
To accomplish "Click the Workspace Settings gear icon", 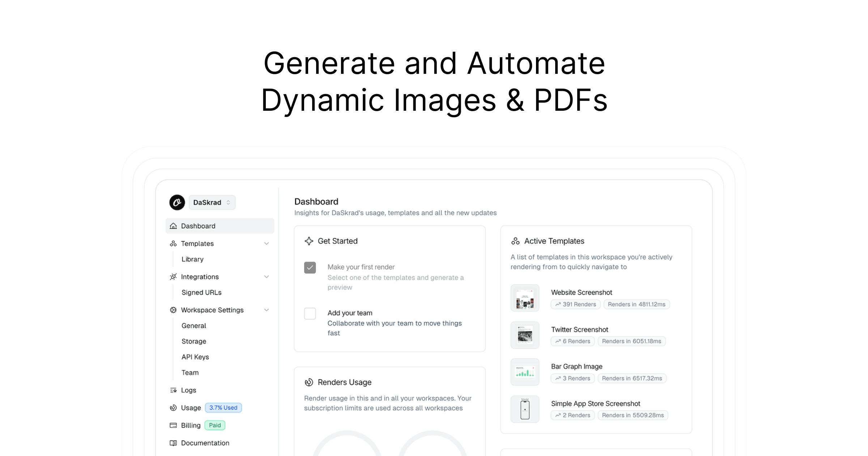I will [x=173, y=310].
